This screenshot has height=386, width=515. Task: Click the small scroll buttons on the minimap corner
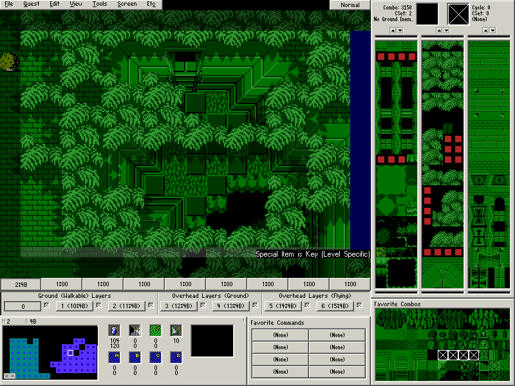point(9,376)
